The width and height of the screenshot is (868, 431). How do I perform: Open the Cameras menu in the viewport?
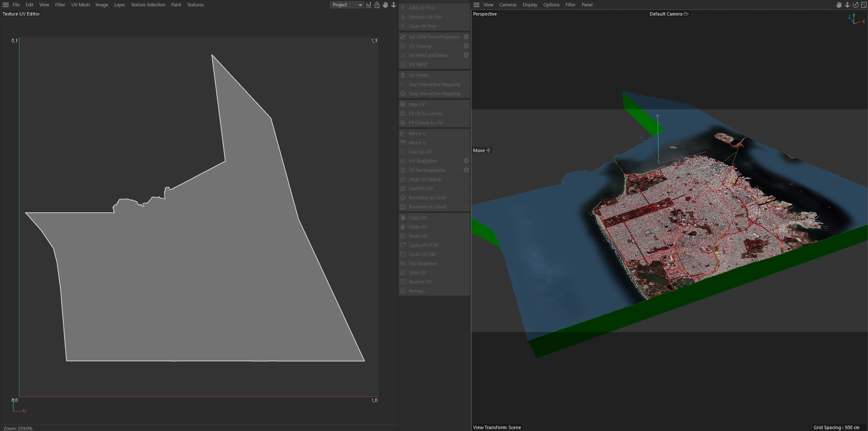tap(508, 5)
